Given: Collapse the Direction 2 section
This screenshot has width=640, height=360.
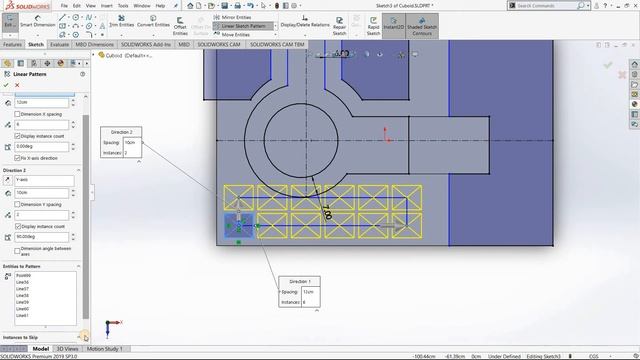Looking at the screenshot, I should pos(78,170).
